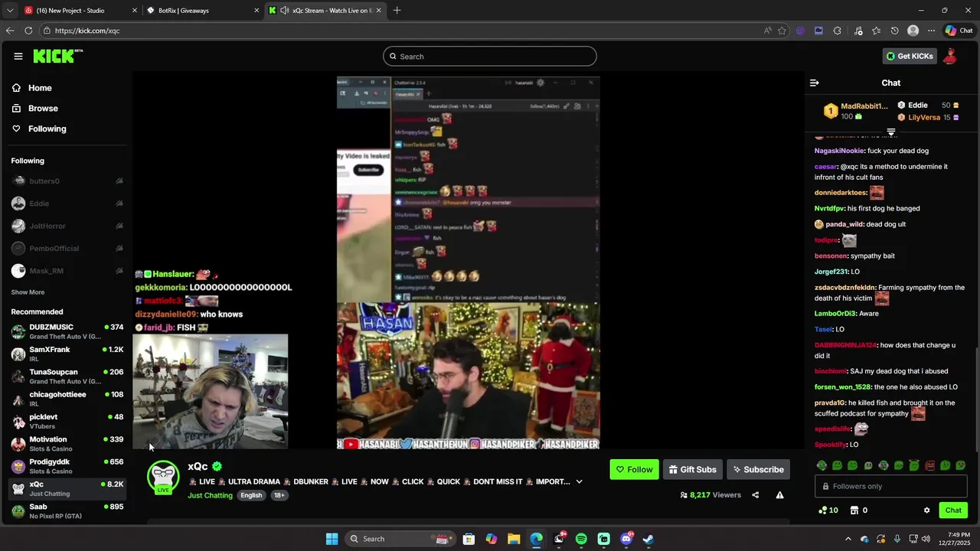Open browser favorites list icon
The width and height of the screenshot is (980, 551).
click(876, 31)
